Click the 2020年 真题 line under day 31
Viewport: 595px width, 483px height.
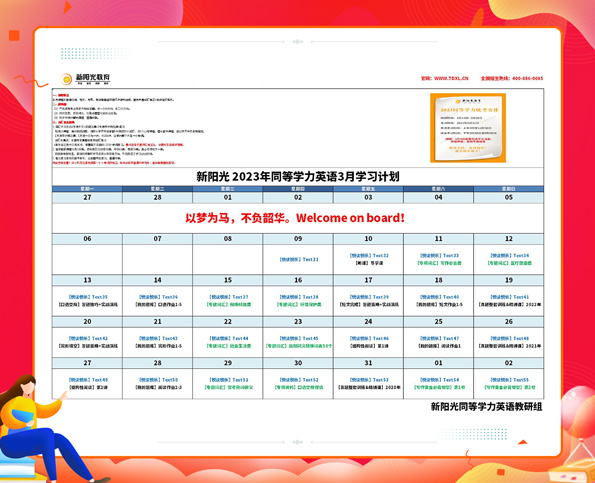pyautogui.click(x=369, y=387)
